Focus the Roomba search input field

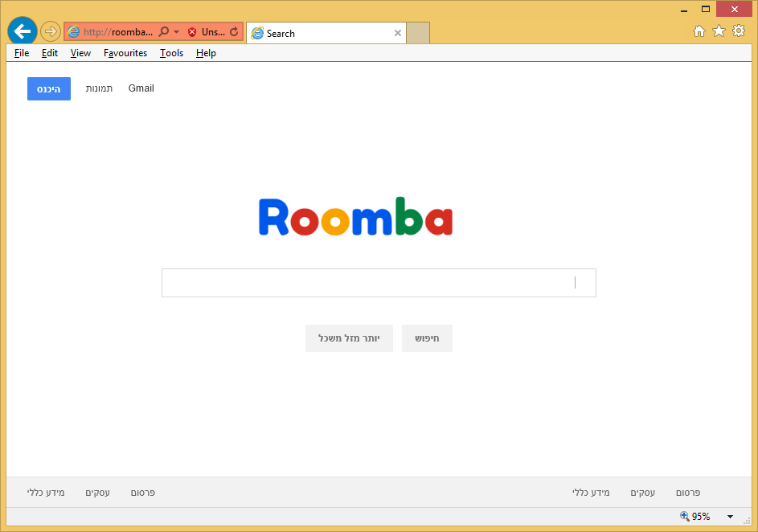click(x=379, y=283)
